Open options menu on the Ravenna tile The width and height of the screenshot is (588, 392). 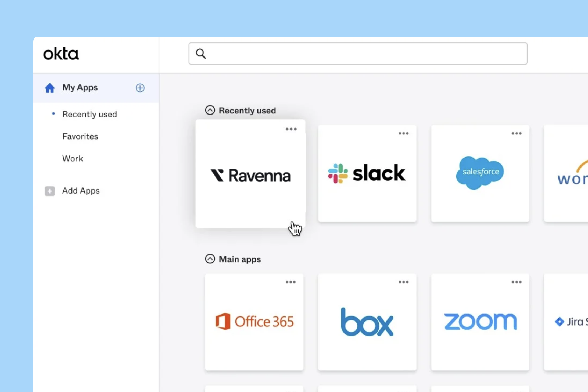291,129
